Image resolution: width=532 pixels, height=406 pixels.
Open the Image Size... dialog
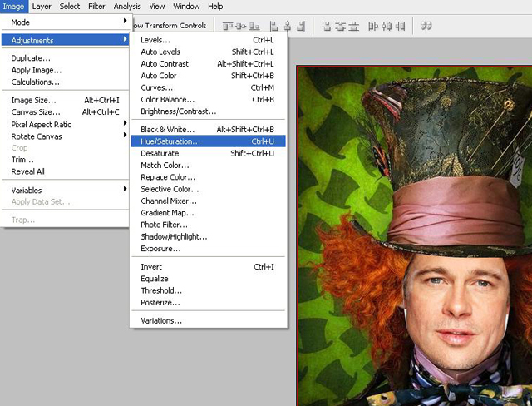click(65, 100)
